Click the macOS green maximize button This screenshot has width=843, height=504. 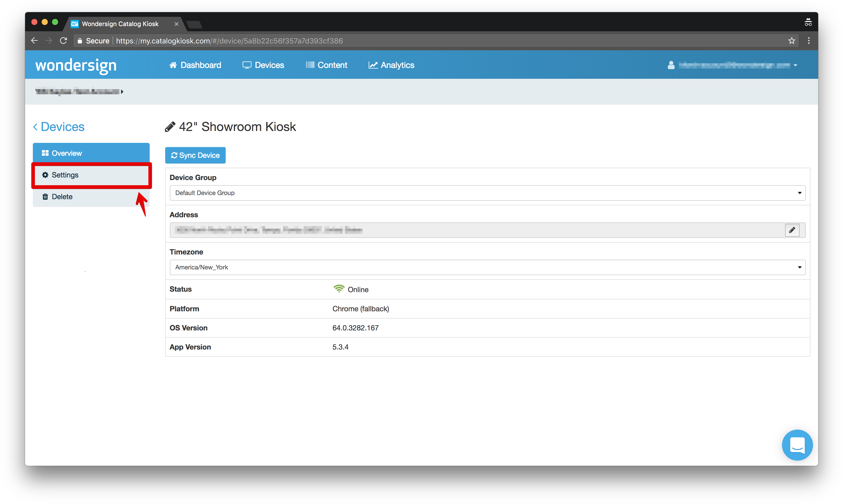55,22
